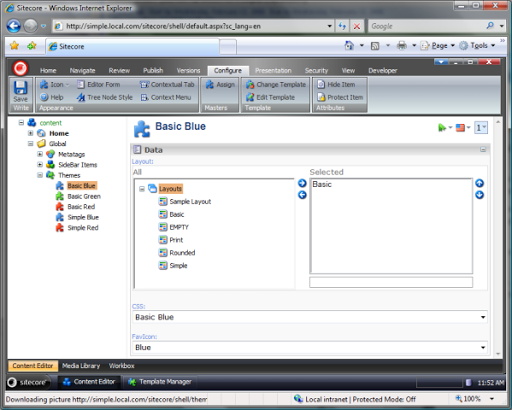Click the text field under Selected list

[391, 282]
